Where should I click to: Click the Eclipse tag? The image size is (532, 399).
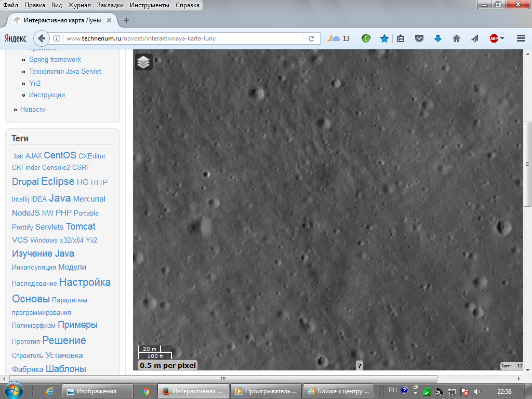58,181
